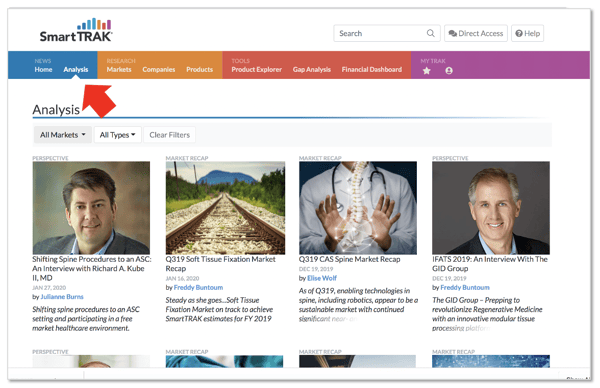Open Shifting Spine Procedures to an ASC article
Screen dimensions: 600x388
click(x=92, y=269)
